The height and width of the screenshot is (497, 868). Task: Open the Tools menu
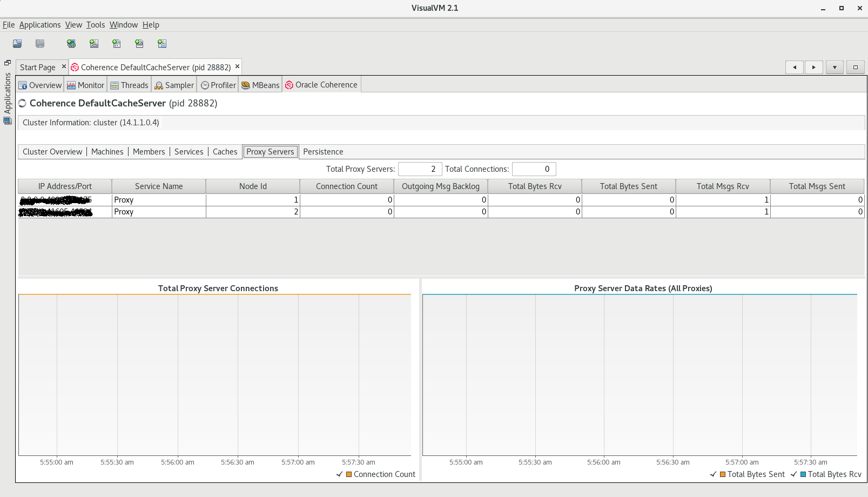96,25
